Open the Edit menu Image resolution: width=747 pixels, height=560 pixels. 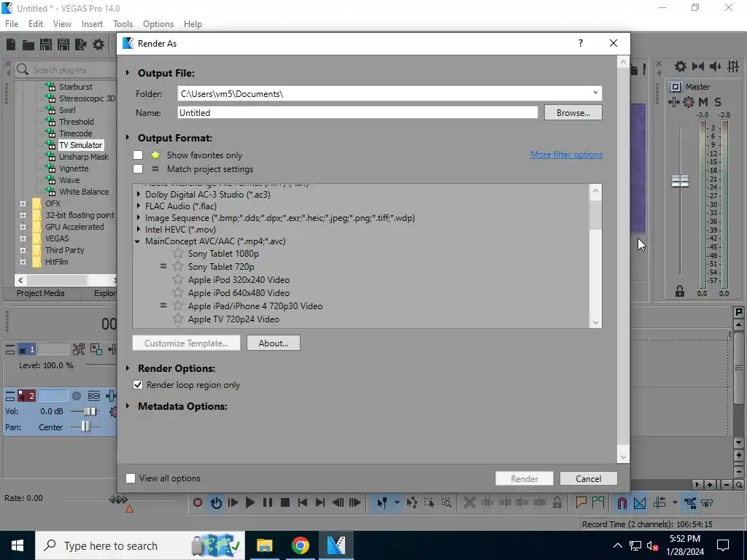tap(36, 24)
